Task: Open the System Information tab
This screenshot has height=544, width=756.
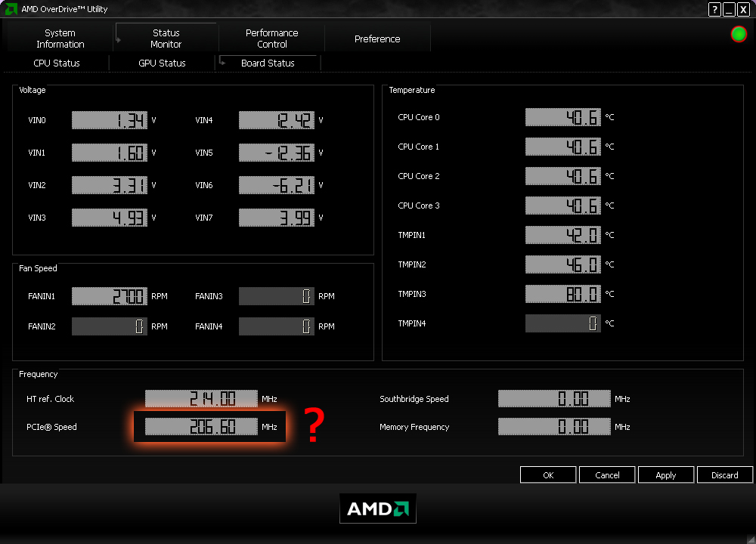Action: 60,39
